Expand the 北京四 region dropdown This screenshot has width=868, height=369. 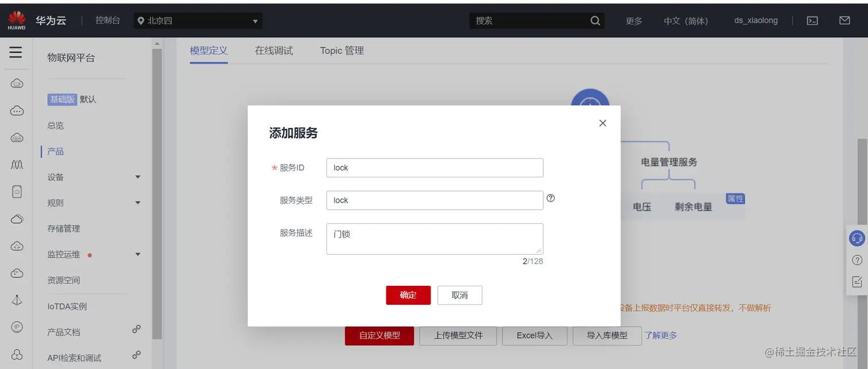(198, 21)
